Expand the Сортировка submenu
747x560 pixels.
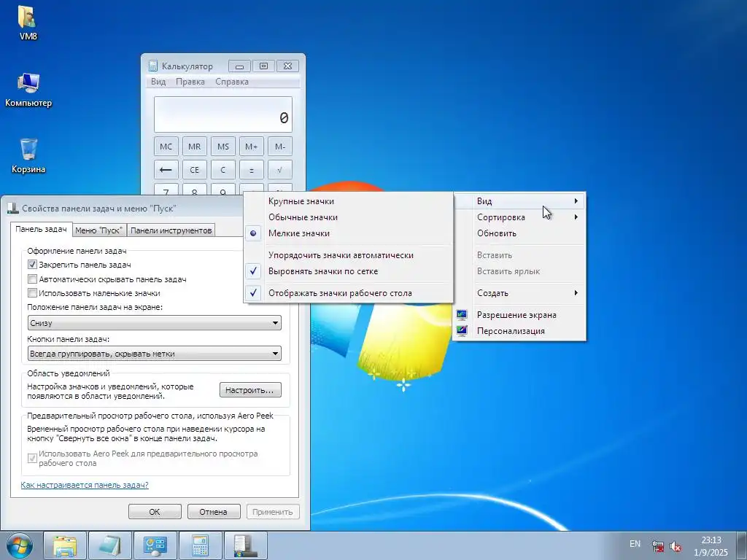click(519, 217)
